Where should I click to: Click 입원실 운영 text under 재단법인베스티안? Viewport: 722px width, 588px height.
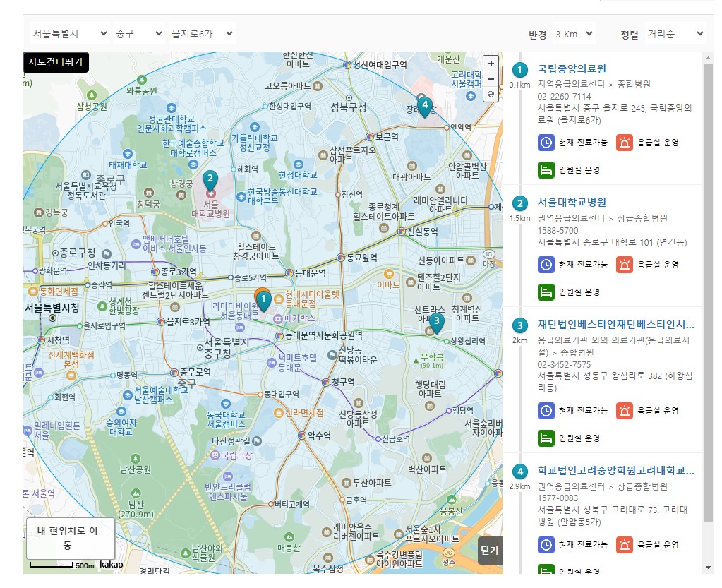pyautogui.click(x=579, y=438)
